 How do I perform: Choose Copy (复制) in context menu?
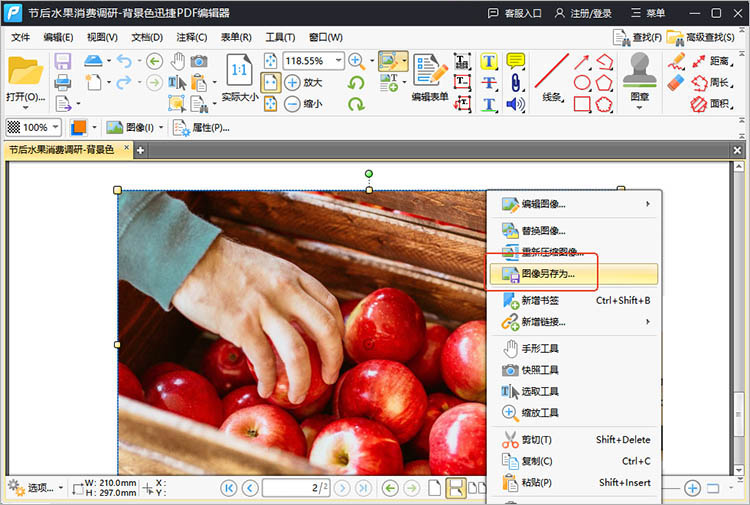574,461
